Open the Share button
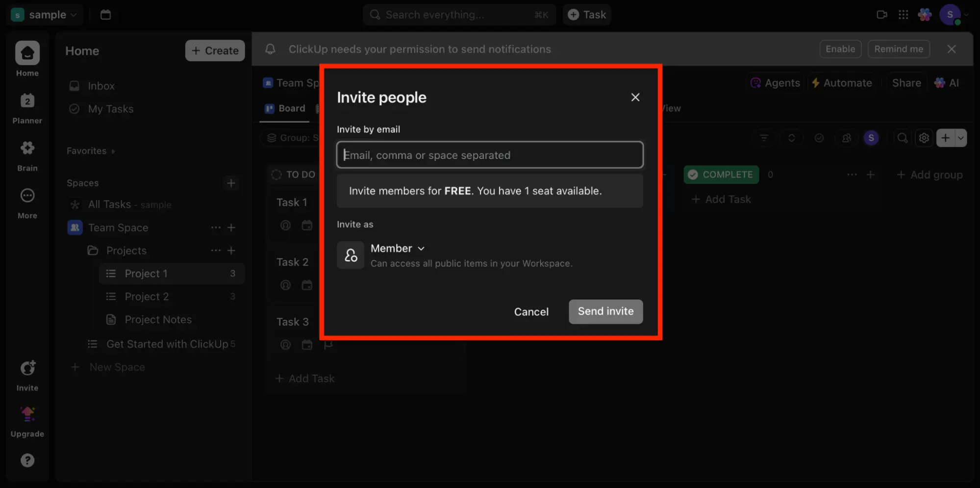The width and height of the screenshot is (980, 488). (906, 83)
